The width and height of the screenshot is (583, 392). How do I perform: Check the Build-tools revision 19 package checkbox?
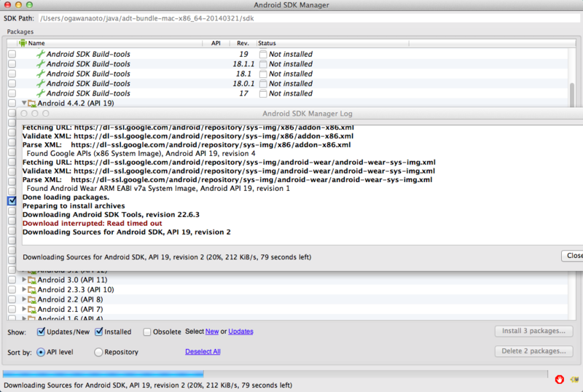click(x=12, y=54)
